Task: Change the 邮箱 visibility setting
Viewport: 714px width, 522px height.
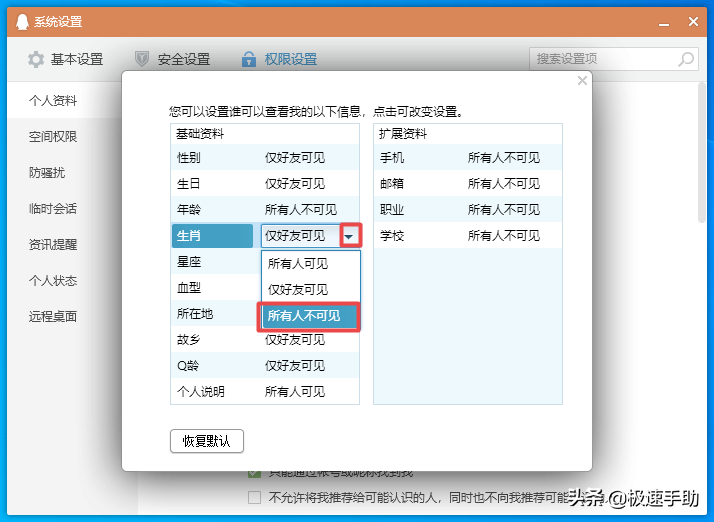Action: coord(504,184)
